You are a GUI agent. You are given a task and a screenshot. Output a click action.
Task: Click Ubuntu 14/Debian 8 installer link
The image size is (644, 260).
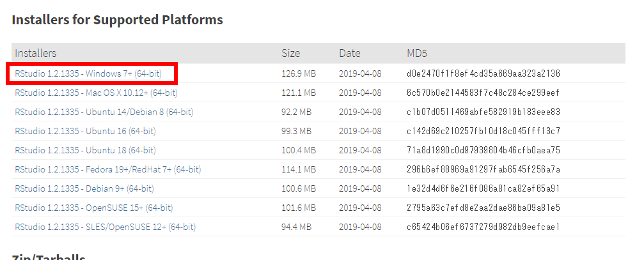pos(104,112)
